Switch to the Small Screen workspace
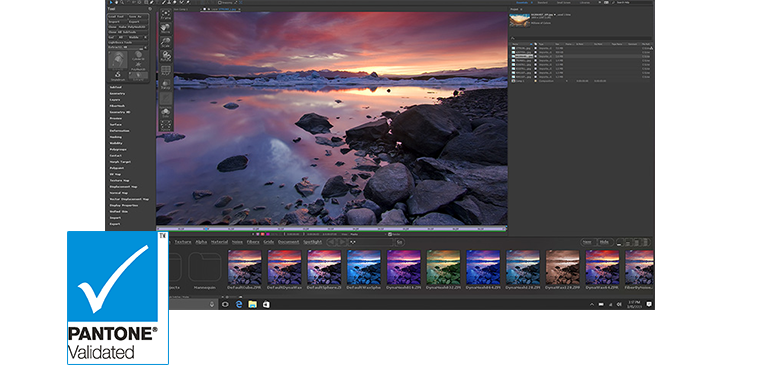This screenshot has width=760, height=365. pos(563,2)
